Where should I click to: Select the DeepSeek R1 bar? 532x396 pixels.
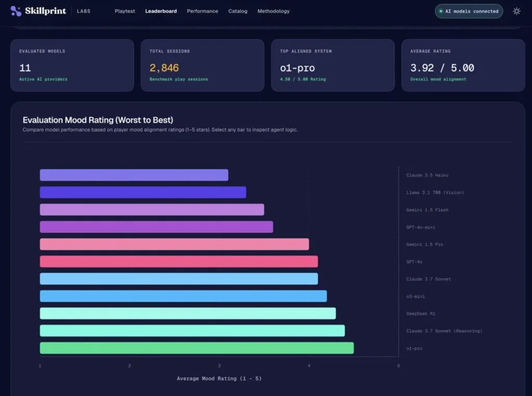pyautogui.click(x=188, y=313)
